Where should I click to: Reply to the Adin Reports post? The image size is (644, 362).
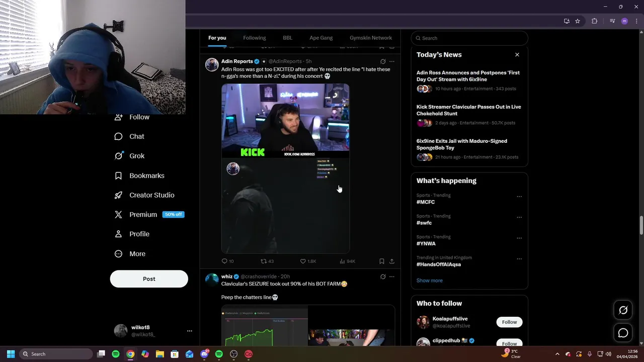click(x=228, y=261)
